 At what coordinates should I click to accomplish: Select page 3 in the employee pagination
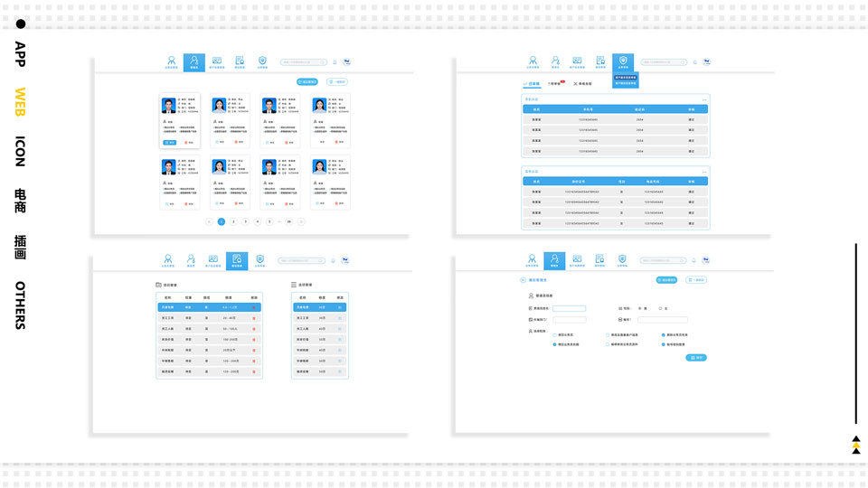coord(246,221)
